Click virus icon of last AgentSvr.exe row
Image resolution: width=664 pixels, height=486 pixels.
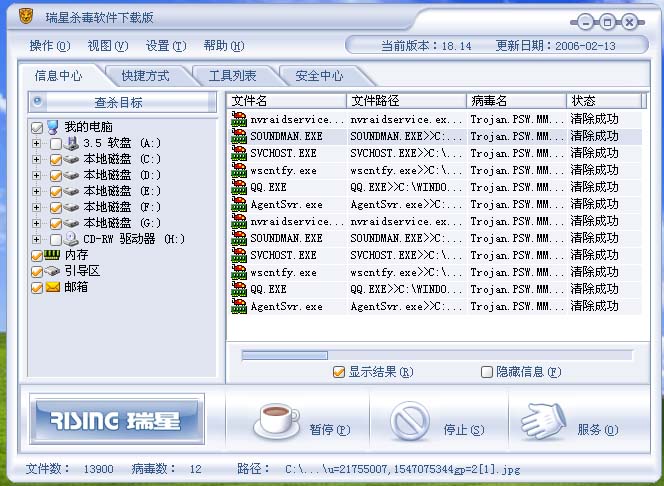point(239,306)
